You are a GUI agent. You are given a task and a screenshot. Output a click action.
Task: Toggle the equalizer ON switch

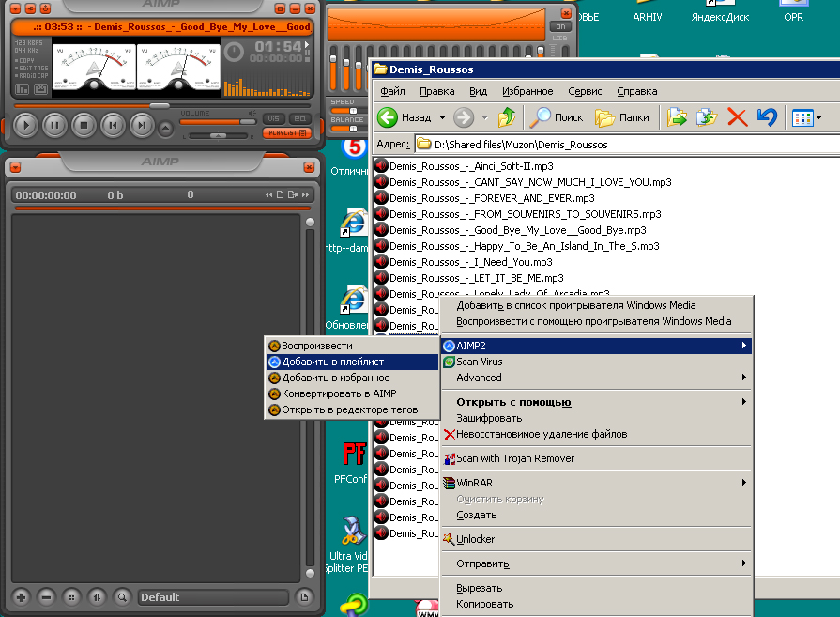[561, 26]
